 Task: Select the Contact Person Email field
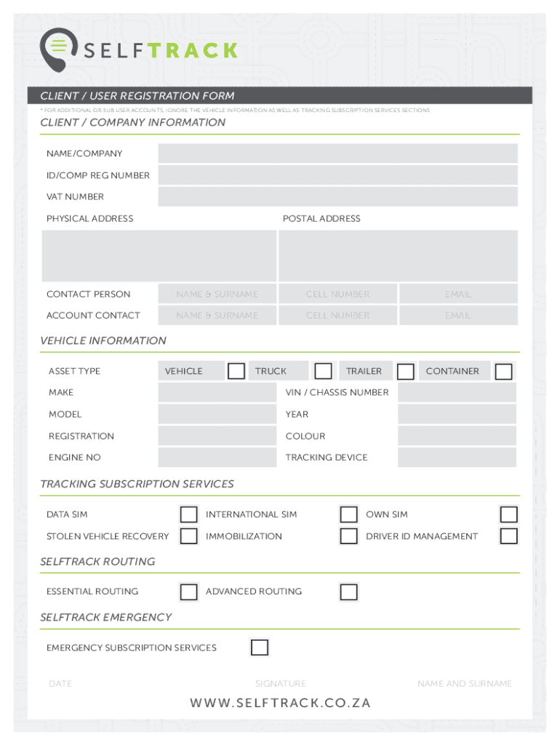click(x=458, y=294)
